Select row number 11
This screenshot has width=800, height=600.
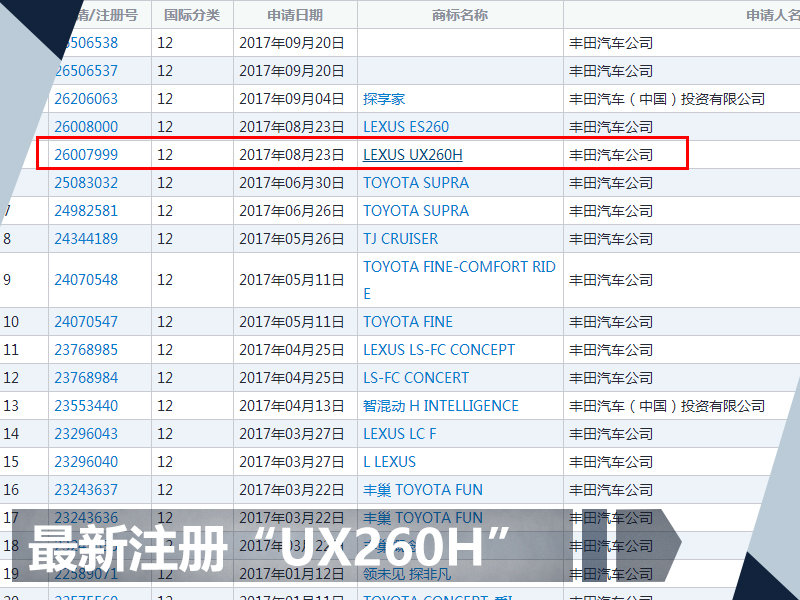click(11, 350)
